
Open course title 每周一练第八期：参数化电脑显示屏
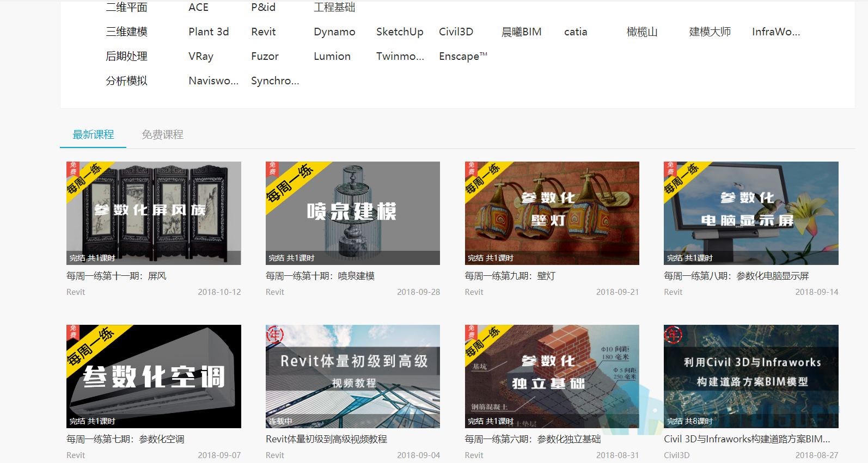pos(736,276)
